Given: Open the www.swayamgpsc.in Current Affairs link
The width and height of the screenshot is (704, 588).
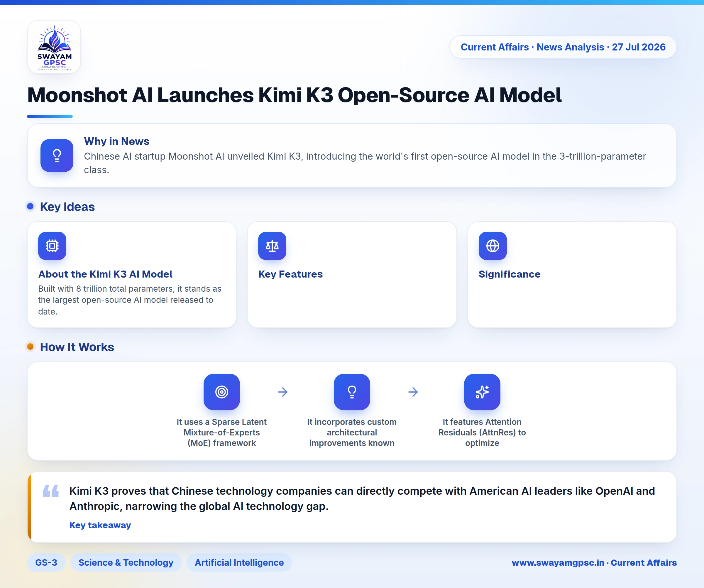Looking at the screenshot, I should point(594,562).
